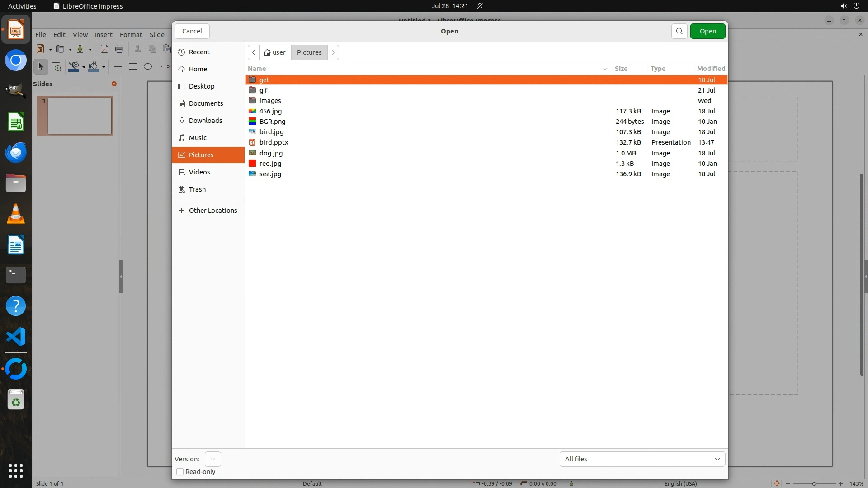Open the fill color dropdown arrow
This screenshot has height=488, width=868.
point(104,67)
